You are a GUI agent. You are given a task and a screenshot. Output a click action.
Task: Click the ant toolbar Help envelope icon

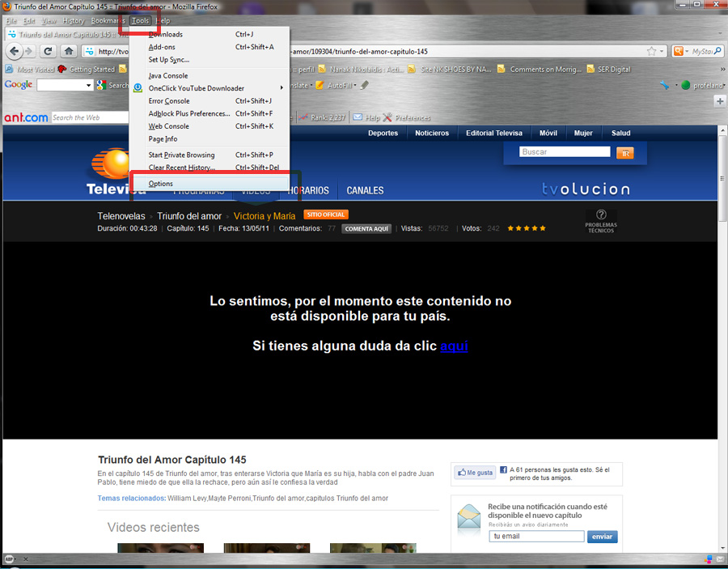[358, 117]
